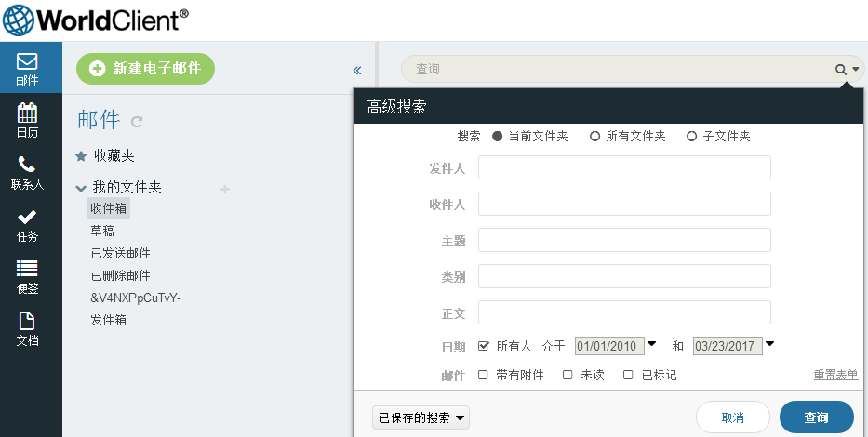Collapse the folder pane with double-chevron icon
868x437 pixels.
[357, 71]
